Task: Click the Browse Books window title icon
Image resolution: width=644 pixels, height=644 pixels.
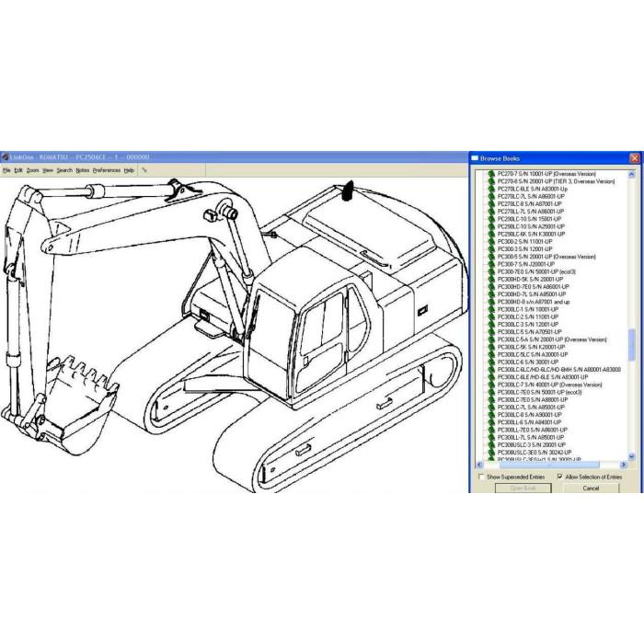Action: 475,158
